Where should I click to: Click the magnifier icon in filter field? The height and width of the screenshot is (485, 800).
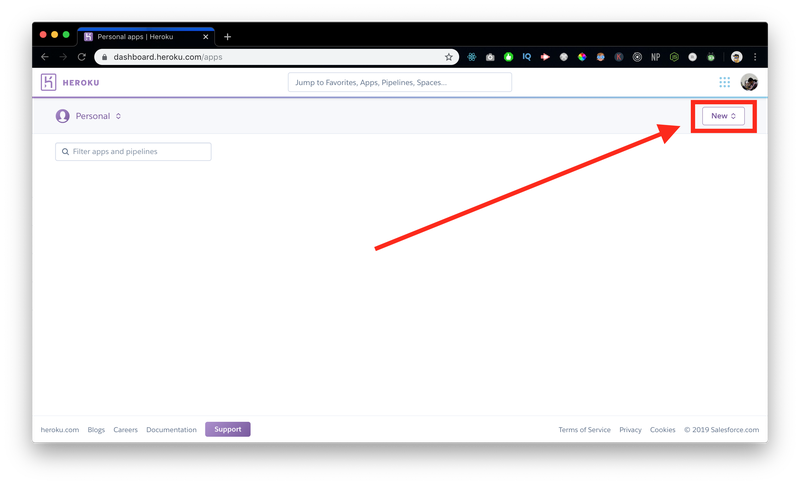pyautogui.click(x=65, y=151)
